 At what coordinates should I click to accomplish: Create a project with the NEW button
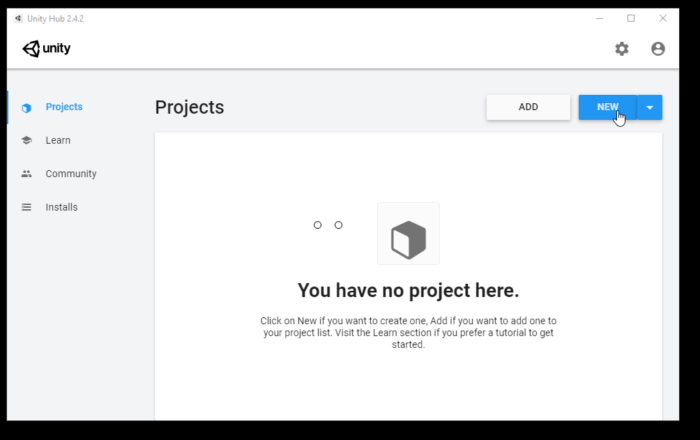pyautogui.click(x=608, y=107)
